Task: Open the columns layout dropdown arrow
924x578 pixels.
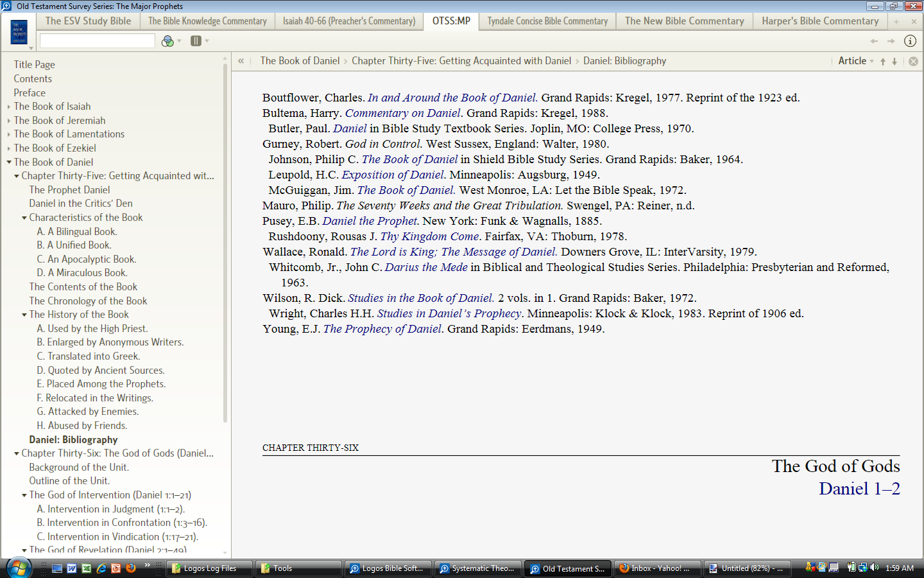Action: (207, 41)
